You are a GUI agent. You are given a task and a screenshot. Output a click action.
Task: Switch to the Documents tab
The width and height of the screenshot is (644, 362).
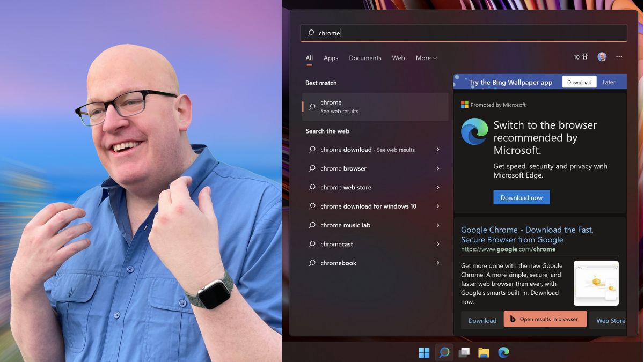(365, 58)
